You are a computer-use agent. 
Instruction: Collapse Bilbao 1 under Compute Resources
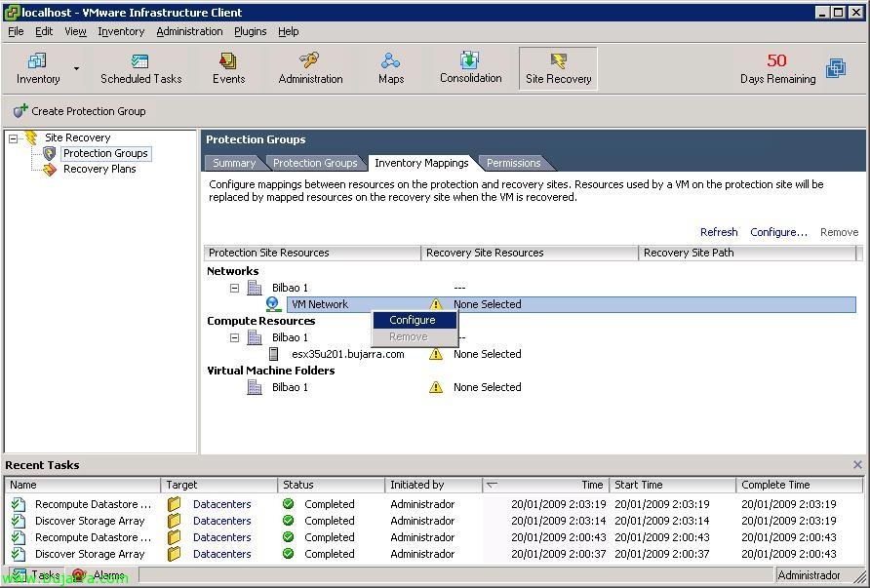click(x=235, y=337)
